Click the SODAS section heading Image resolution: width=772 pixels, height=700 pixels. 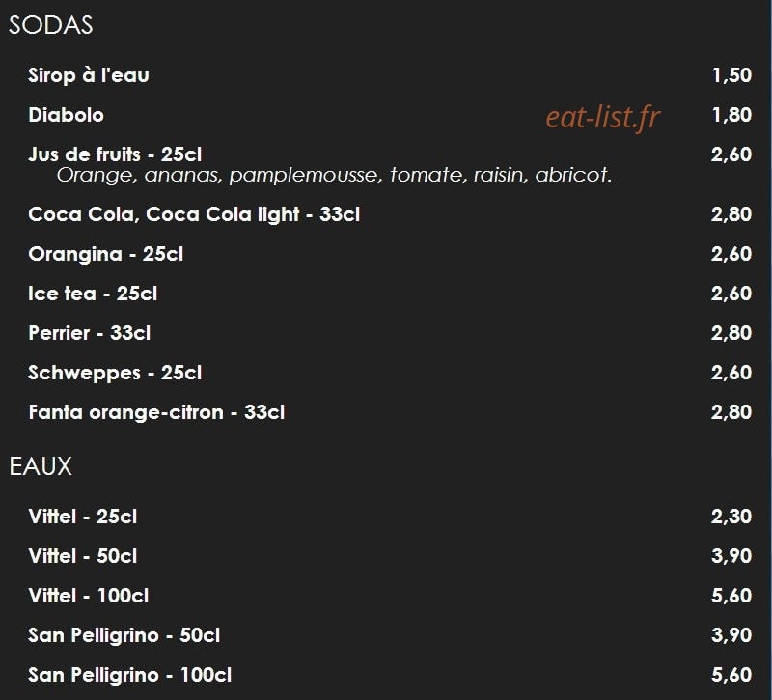tap(51, 25)
